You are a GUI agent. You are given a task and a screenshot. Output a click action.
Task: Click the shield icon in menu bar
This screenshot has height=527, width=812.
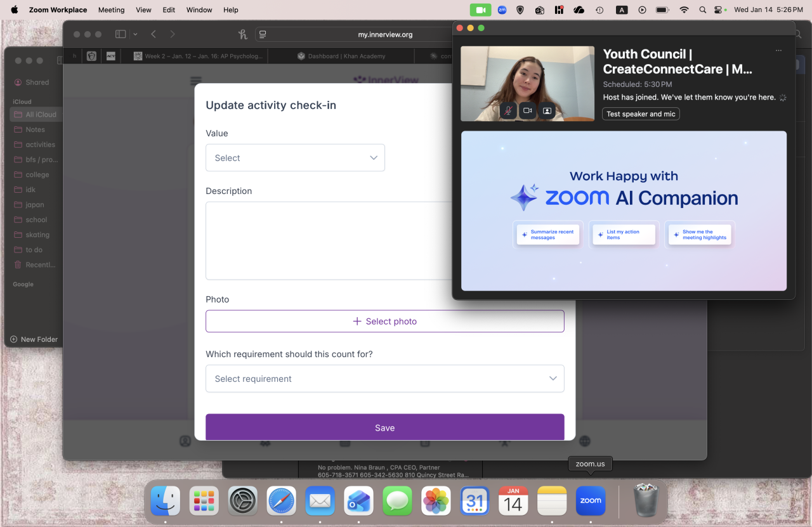[x=520, y=10]
